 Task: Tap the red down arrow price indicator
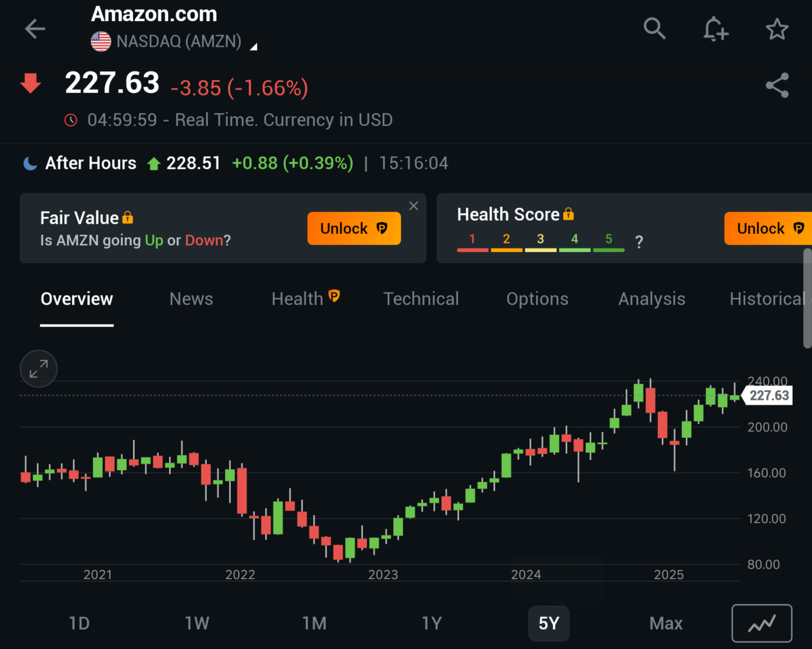(x=31, y=83)
